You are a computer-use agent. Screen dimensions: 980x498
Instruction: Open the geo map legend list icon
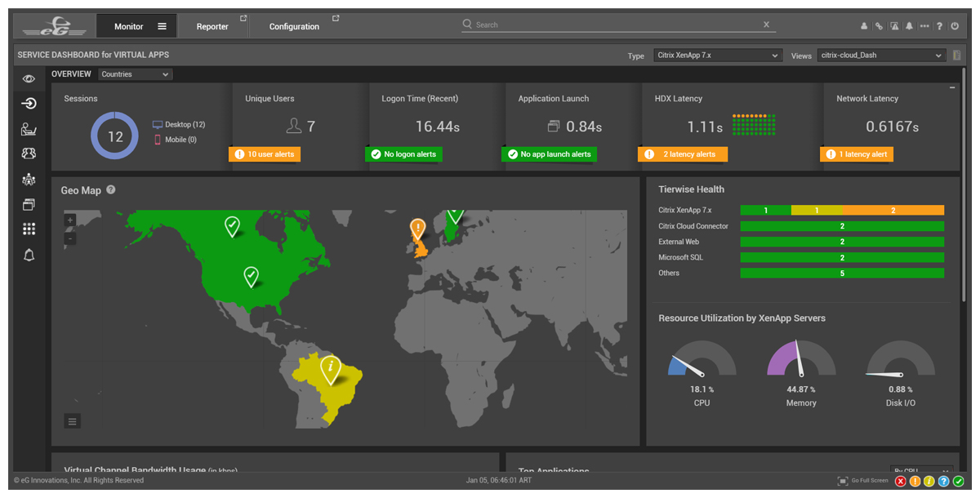point(73,421)
